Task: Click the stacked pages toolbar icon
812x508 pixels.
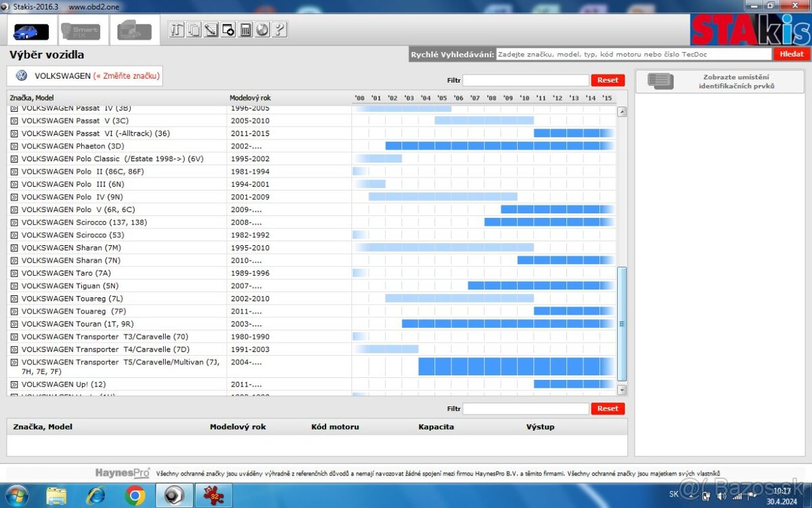Action: click(194, 30)
